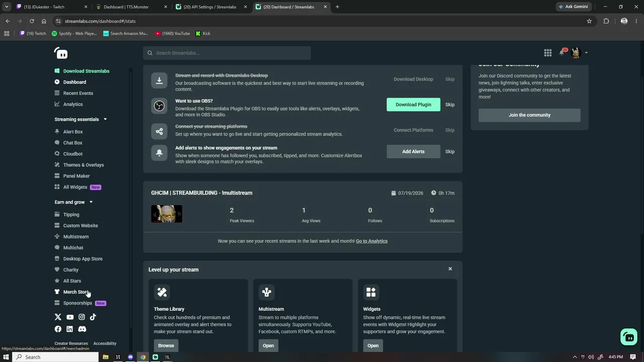Click Join the community button
Screen dimensions: 644x362
[x=529, y=115]
